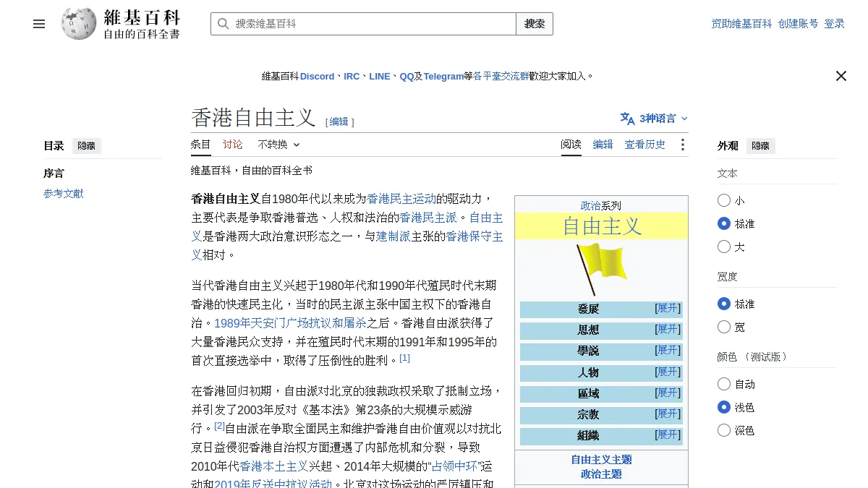Switch to the 阅读 tab
Viewport: 868px width, 488px height.
[571, 145]
